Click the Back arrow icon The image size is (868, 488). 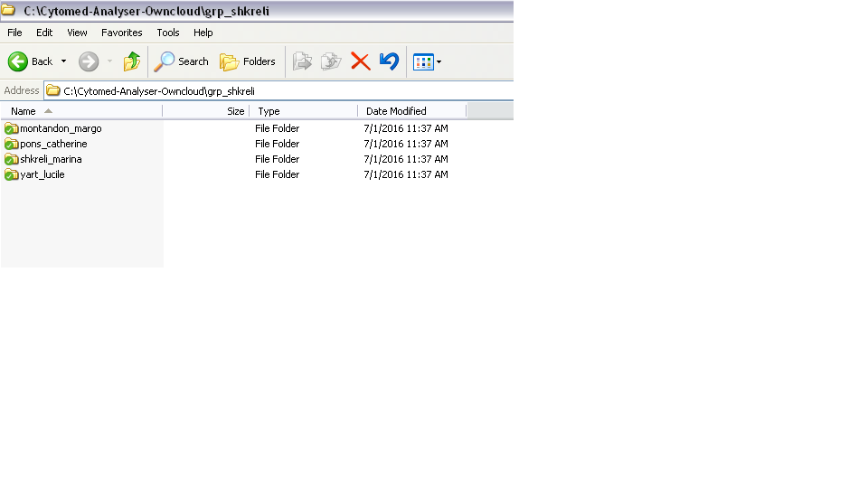[x=18, y=61]
